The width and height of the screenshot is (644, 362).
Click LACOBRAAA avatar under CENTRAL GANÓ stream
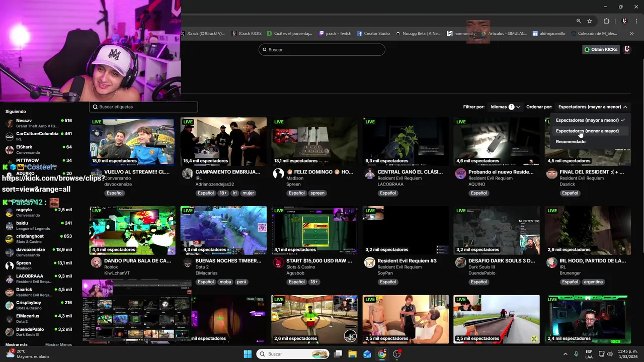click(x=369, y=174)
